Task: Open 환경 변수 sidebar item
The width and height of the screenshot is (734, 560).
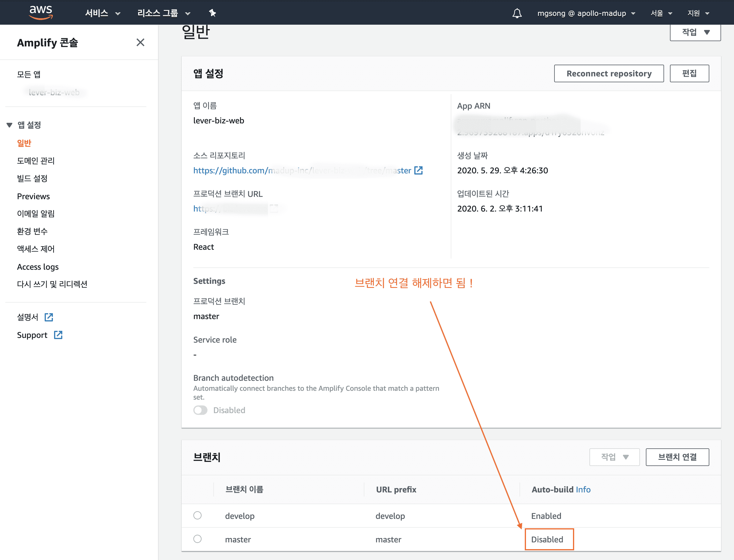Action: pos(32,231)
